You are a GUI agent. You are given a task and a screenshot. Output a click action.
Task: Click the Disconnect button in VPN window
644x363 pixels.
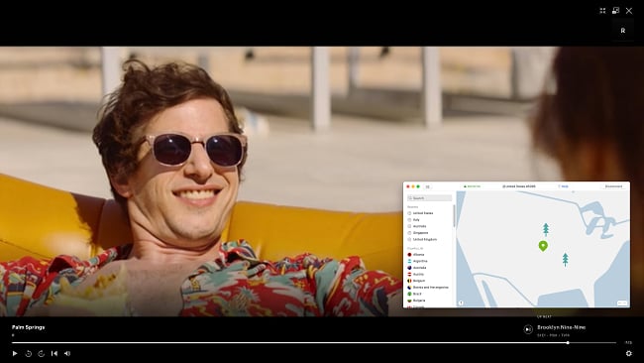613,186
